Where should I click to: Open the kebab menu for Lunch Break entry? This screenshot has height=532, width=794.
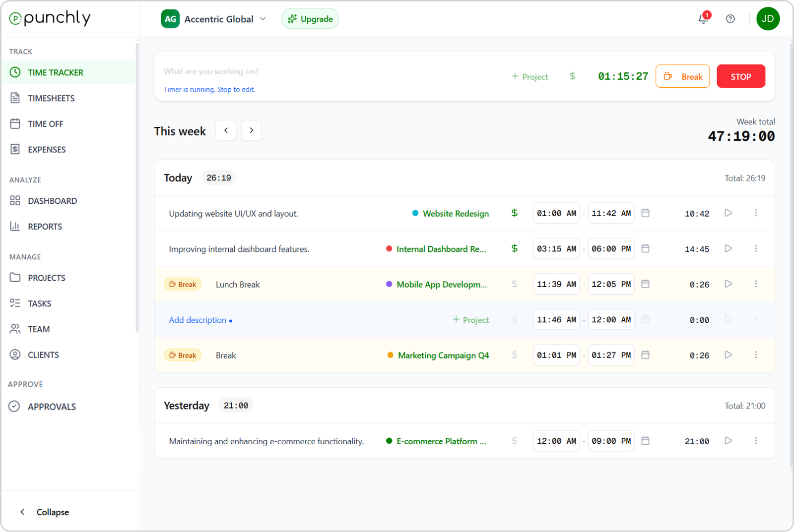tap(756, 284)
